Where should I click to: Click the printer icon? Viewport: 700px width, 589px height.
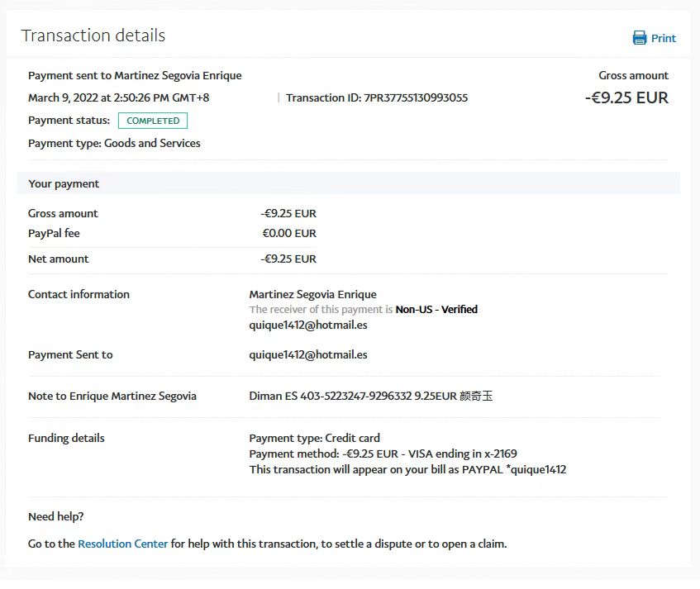(639, 38)
